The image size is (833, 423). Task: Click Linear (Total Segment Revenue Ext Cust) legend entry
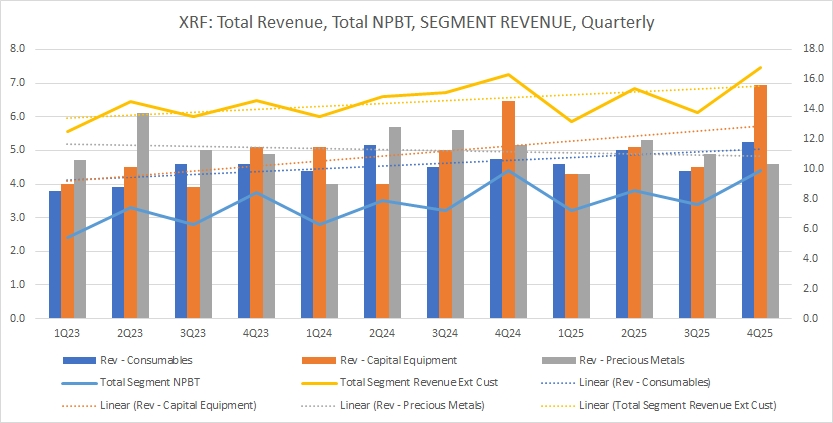(679, 405)
